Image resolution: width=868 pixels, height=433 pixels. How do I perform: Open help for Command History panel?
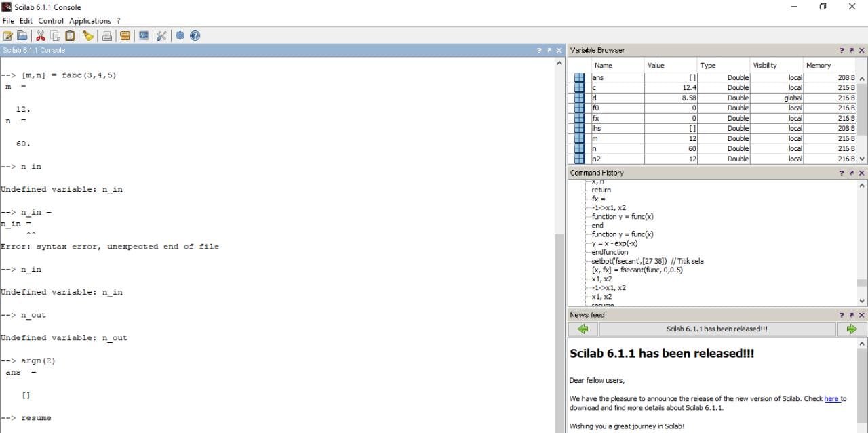pos(842,173)
